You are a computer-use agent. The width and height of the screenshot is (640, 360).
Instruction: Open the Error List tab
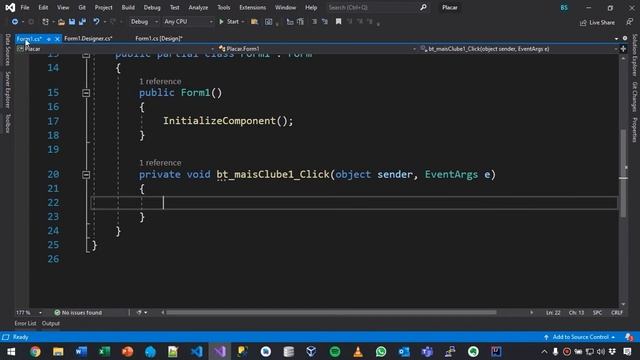click(x=25, y=323)
